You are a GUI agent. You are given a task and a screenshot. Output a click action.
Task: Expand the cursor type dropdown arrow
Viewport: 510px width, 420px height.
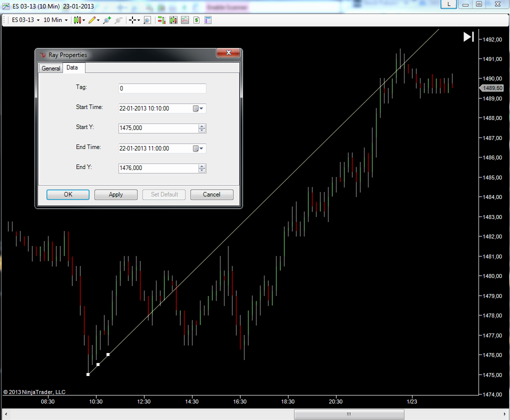[x=139, y=20]
